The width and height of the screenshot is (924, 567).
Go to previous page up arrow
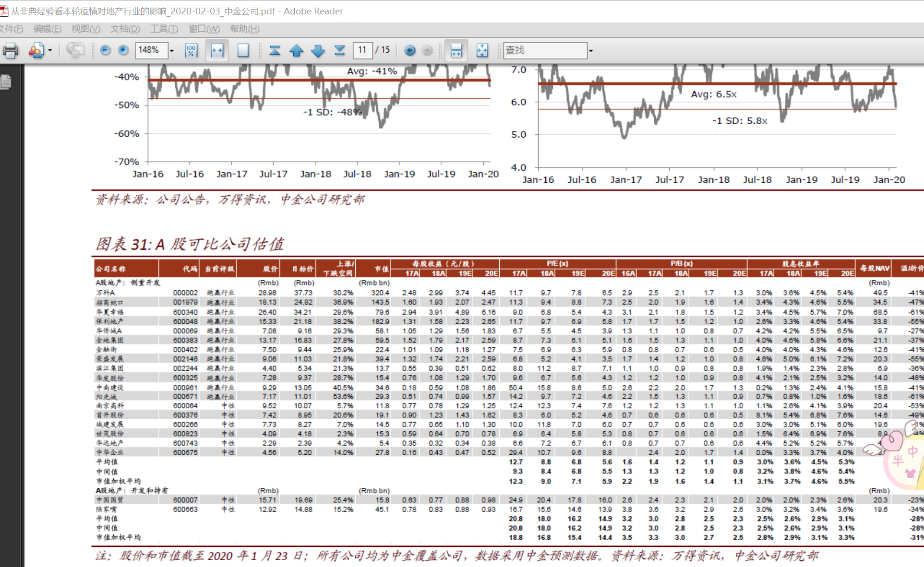(296, 50)
